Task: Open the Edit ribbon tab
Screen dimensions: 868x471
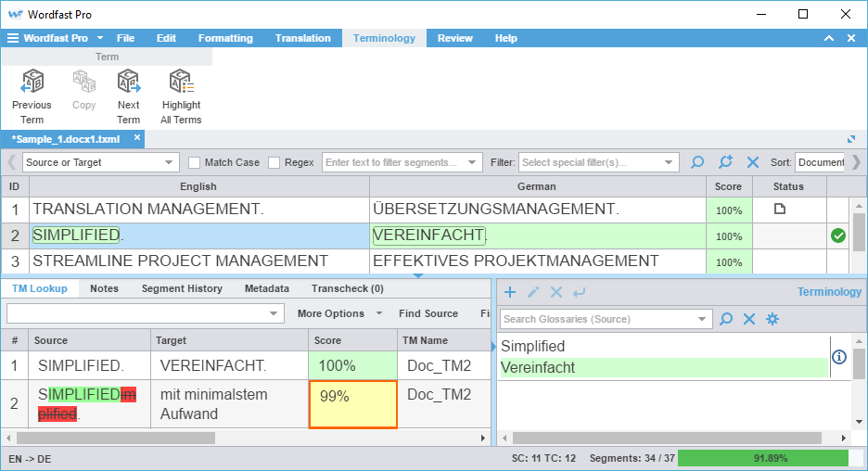Action: coord(166,38)
